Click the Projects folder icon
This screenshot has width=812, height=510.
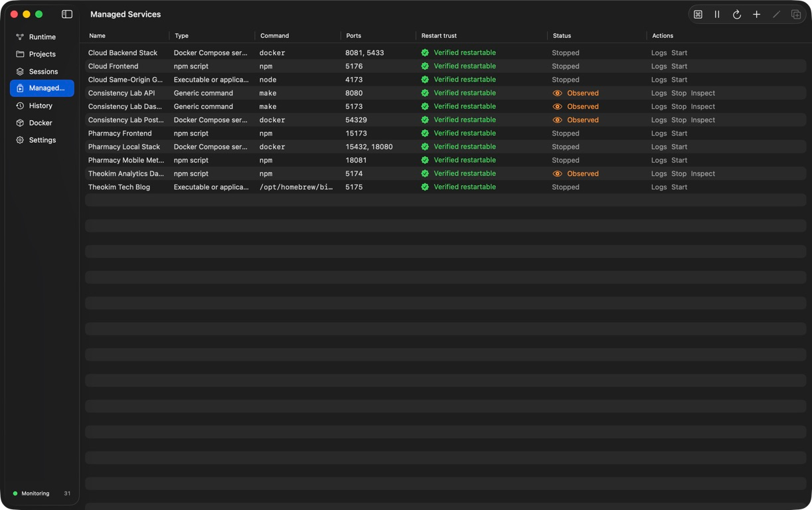click(20, 54)
